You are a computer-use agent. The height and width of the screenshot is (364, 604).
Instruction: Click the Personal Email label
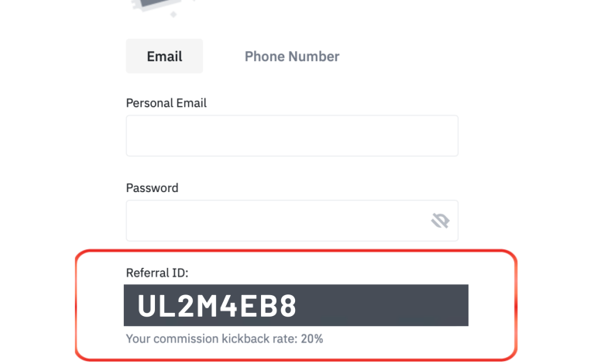tap(166, 103)
